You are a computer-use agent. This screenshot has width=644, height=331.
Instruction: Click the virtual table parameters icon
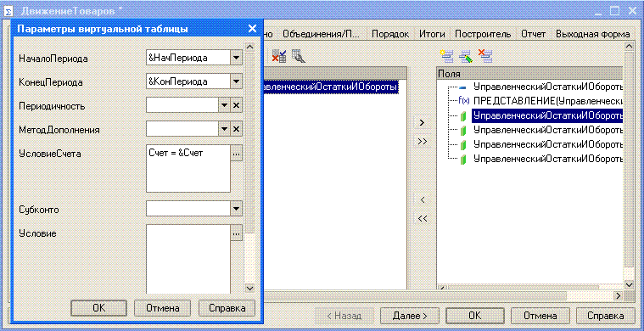(299, 56)
